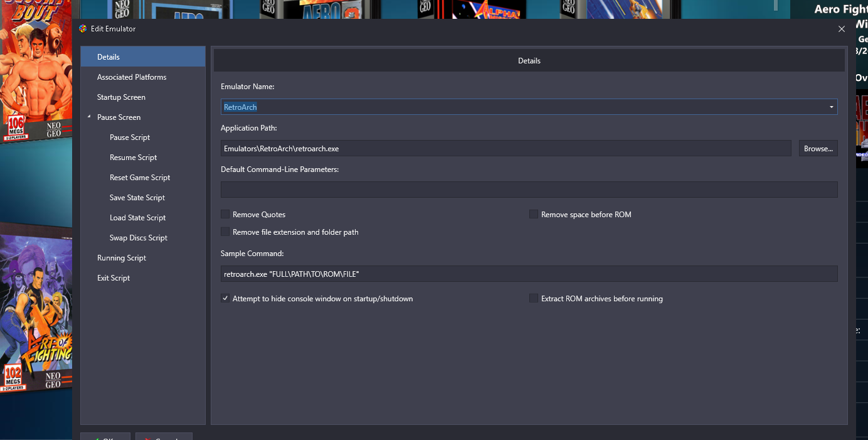868x440 pixels.
Task: Browse for the emulator application path
Action: coord(818,148)
